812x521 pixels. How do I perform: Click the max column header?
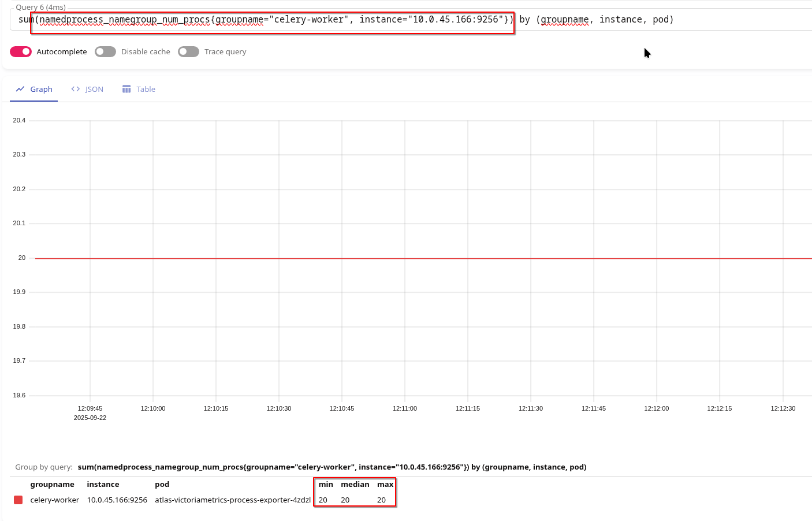pos(385,485)
